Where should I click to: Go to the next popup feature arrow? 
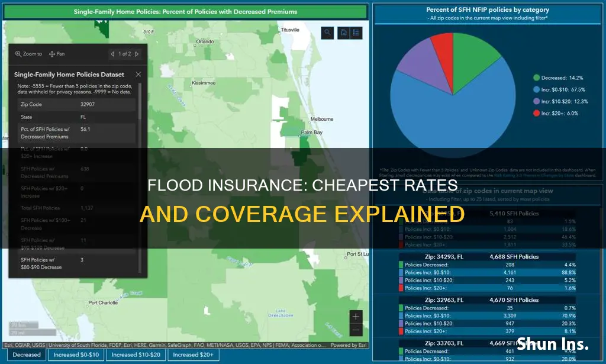[x=137, y=54]
